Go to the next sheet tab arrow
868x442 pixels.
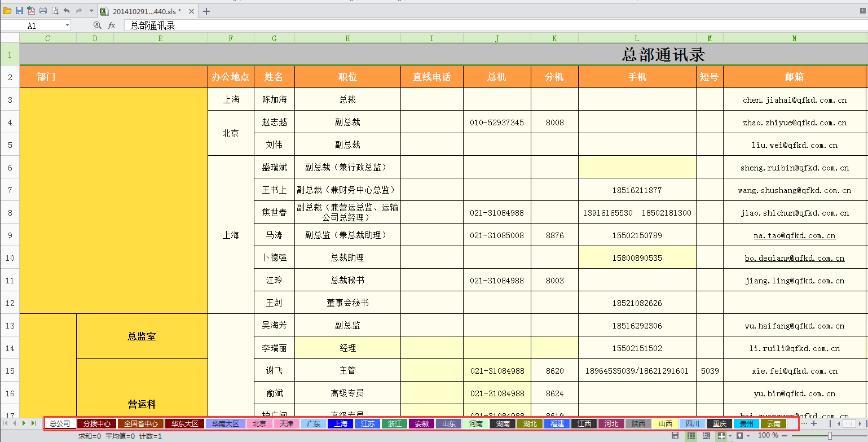24,423
